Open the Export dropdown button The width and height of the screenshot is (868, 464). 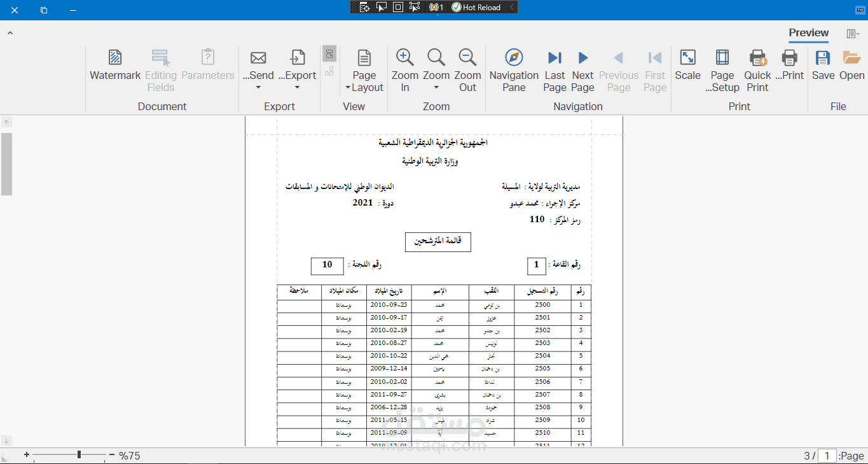(297, 71)
